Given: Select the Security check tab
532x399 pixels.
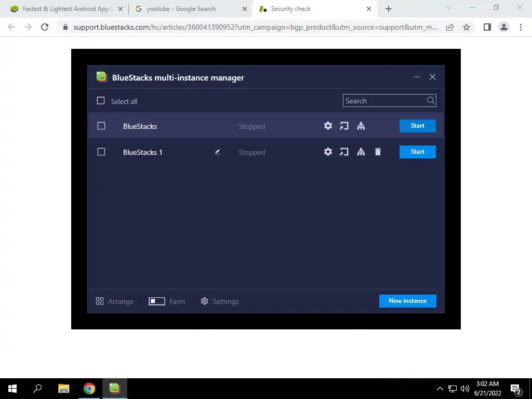Looking at the screenshot, I should pos(290,9).
